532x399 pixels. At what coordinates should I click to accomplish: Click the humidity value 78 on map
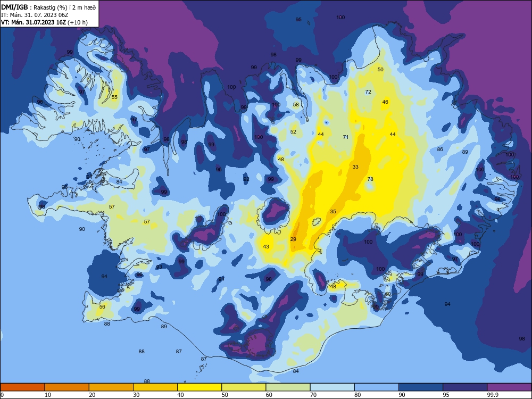pyautogui.click(x=370, y=179)
